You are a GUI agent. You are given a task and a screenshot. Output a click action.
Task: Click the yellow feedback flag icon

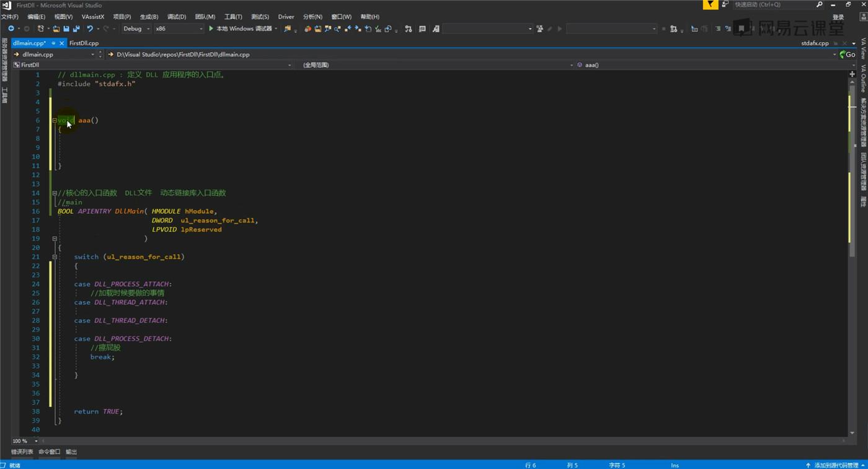coord(711,5)
